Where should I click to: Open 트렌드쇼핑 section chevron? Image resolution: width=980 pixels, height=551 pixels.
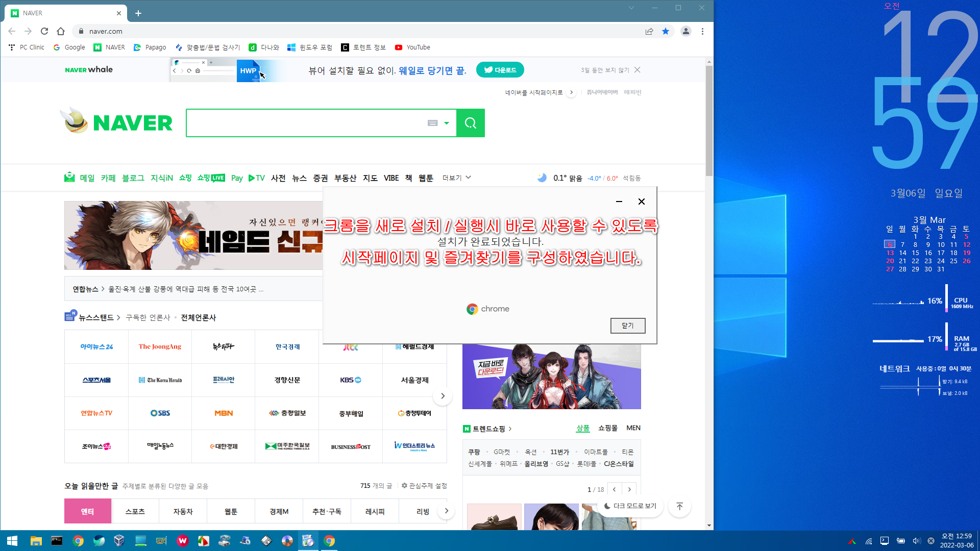click(x=510, y=429)
